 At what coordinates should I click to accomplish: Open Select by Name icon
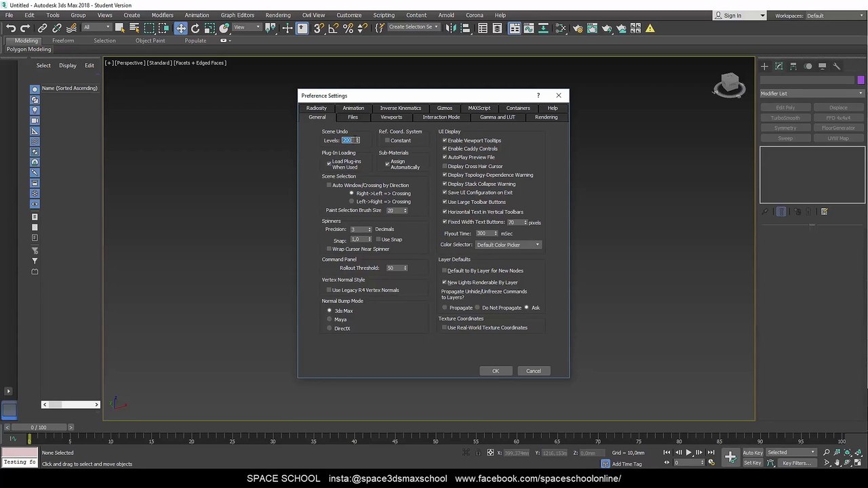point(134,28)
